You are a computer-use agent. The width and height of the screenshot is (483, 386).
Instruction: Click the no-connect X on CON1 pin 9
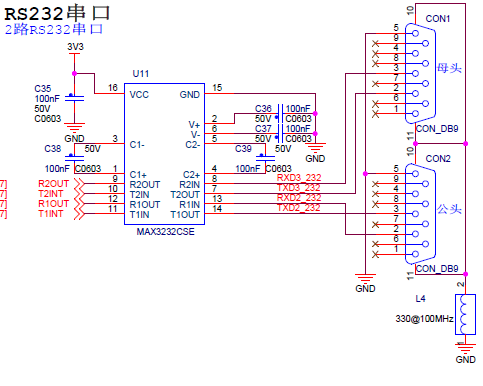[376, 43]
